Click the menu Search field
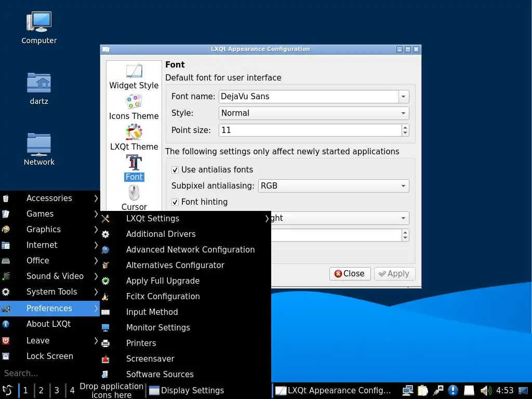The image size is (532, 399). [50, 373]
